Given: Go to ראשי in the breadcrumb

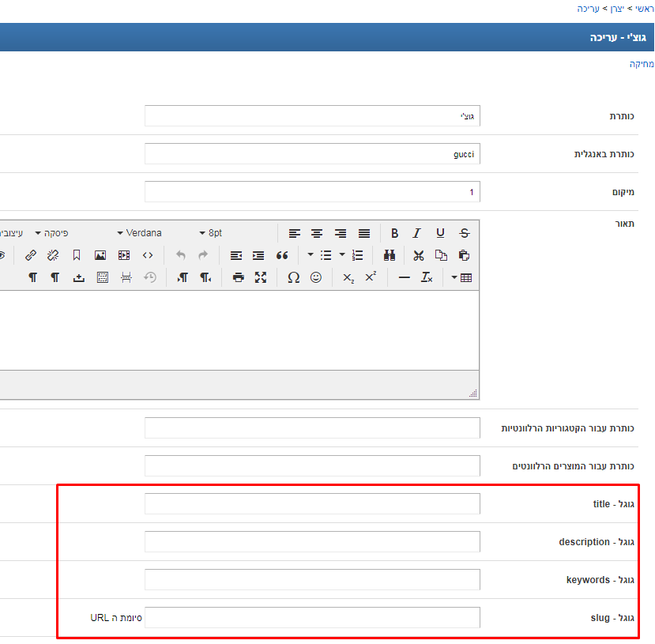Looking at the screenshot, I should pos(644,9).
